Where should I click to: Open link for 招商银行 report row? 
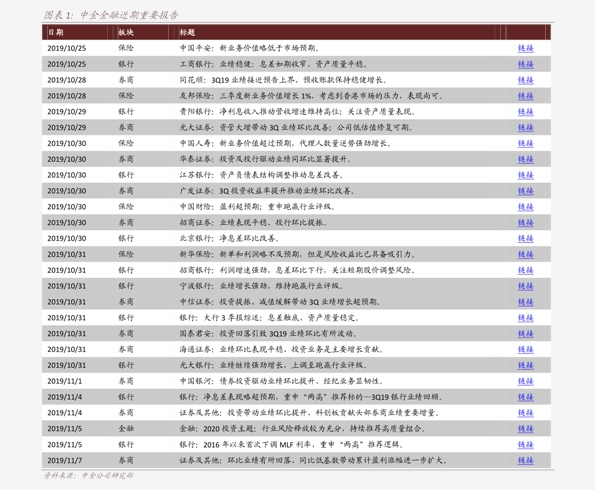(x=526, y=270)
